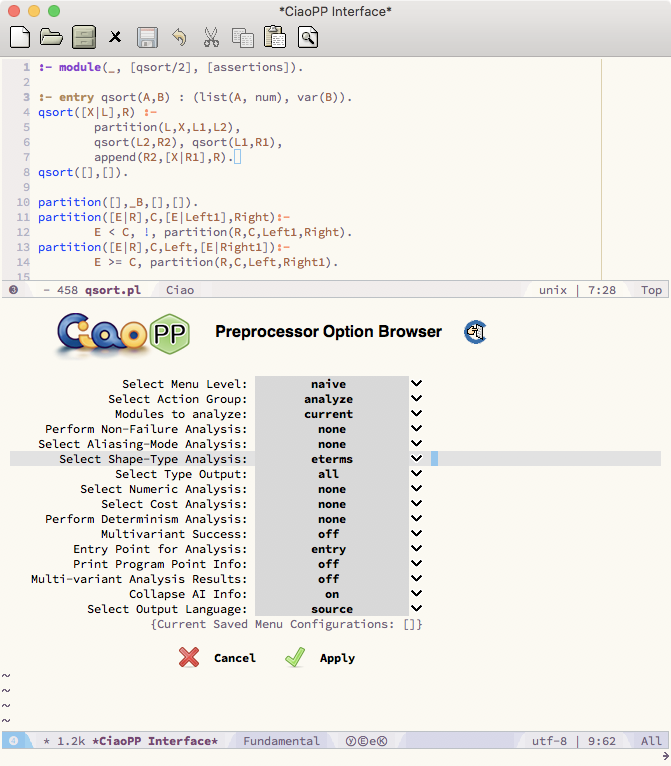Expand the Select Menu Level dropdown
This screenshot has height=766, width=671.
point(416,384)
